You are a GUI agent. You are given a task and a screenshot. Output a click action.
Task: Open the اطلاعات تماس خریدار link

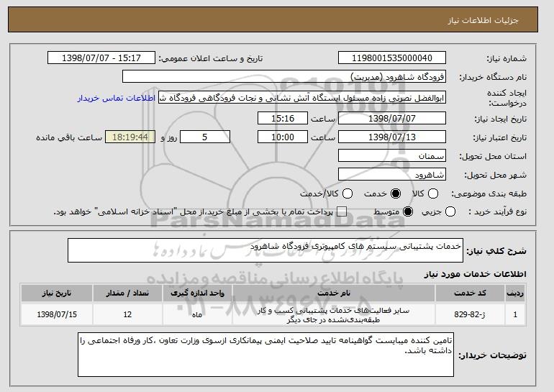coord(117,98)
